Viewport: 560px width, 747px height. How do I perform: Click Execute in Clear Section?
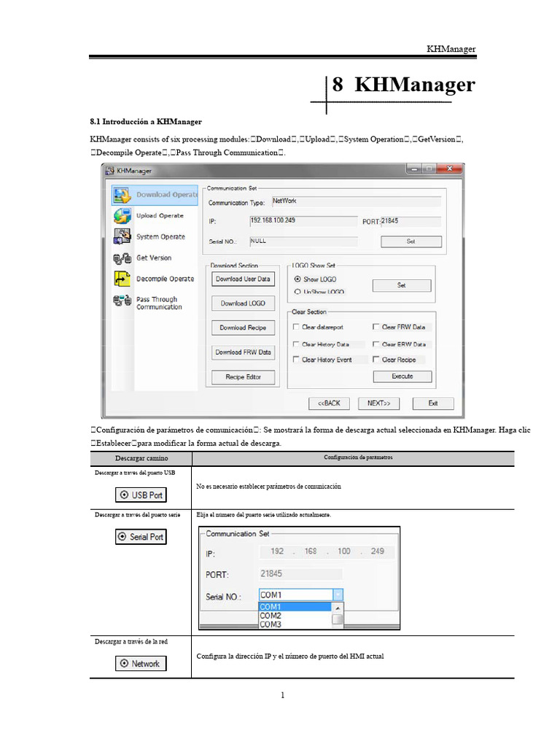tap(402, 376)
